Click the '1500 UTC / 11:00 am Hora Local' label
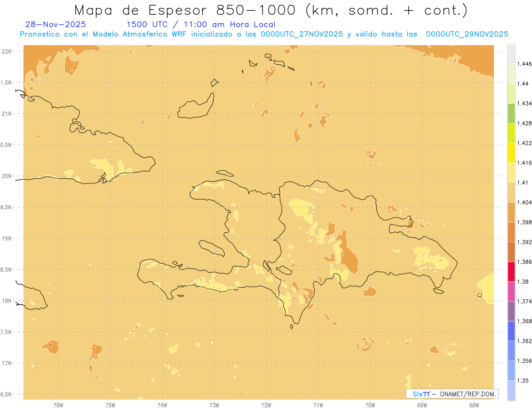This screenshot has height=411, width=532. 201,24
